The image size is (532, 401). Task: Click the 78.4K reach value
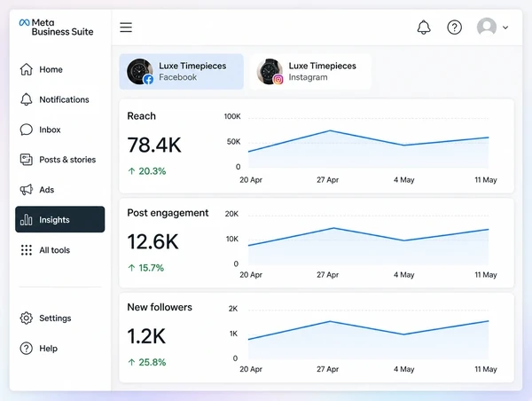[x=154, y=145]
